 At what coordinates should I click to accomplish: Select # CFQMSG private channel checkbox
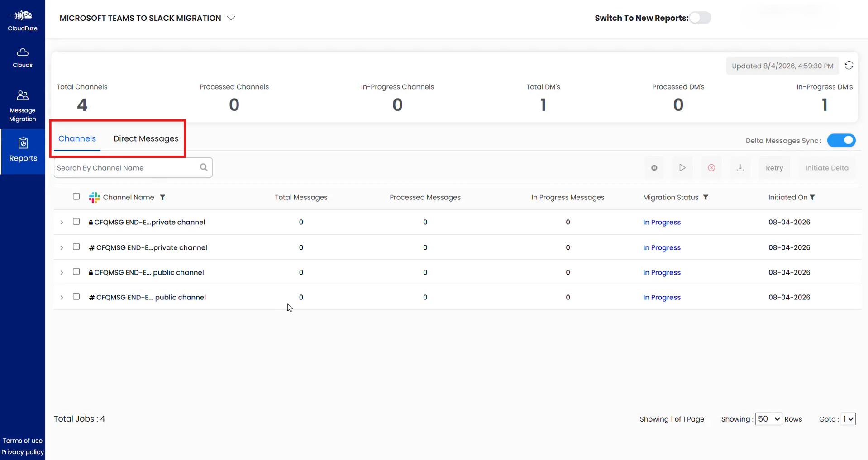click(x=76, y=247)
